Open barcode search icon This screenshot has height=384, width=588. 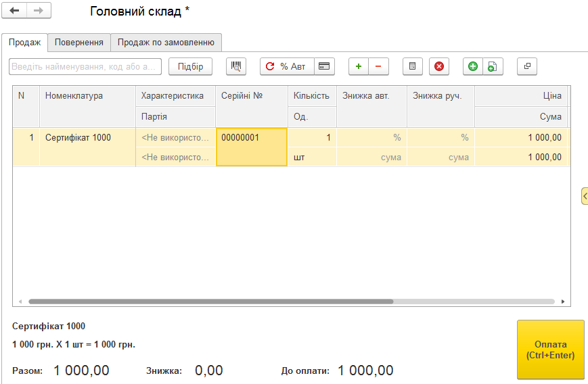click(x=236, y=66)
